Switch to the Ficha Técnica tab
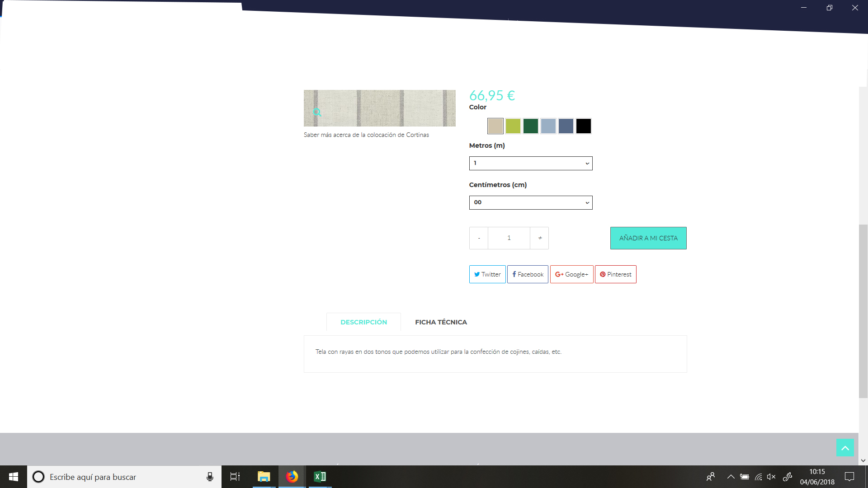 click(x=441, y=322)
